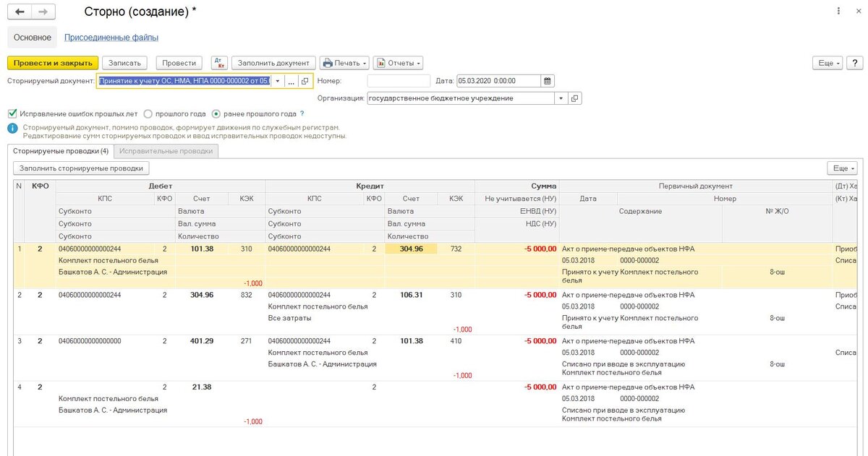Select debit account 304.96 in row 2
The image size is (868, 456).
[202, 295]
